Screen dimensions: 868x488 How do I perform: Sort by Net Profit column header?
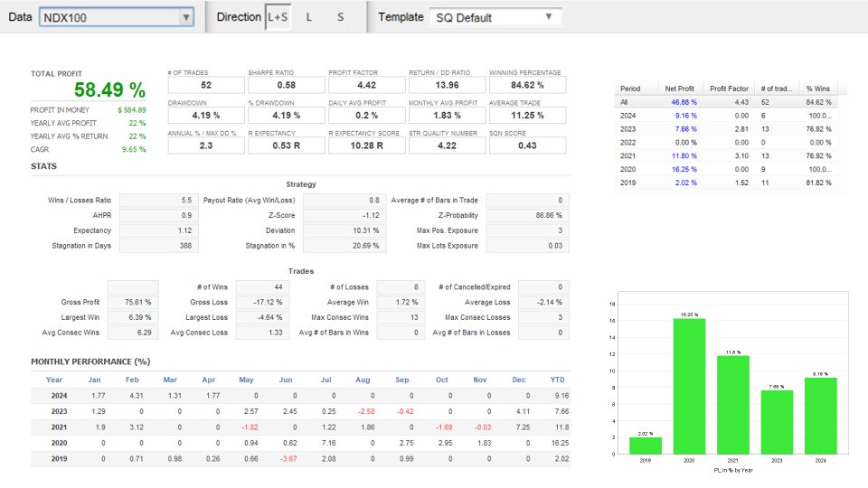[x=679, y=89]
